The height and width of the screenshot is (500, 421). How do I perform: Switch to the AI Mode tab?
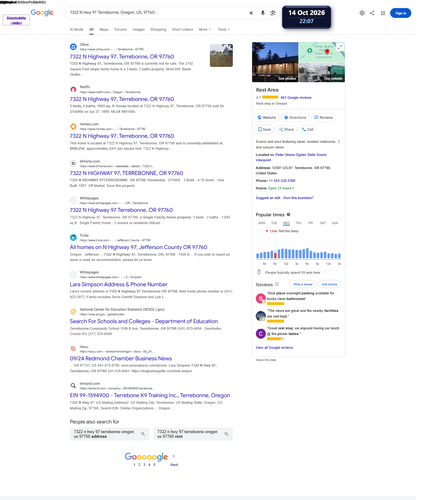pyautogui.click(x=76, y=29)
